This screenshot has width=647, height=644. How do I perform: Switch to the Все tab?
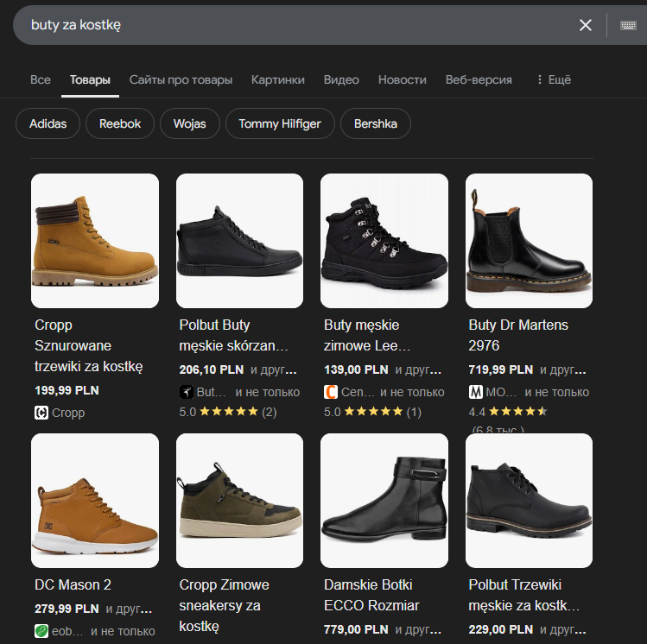pos(41,79)
